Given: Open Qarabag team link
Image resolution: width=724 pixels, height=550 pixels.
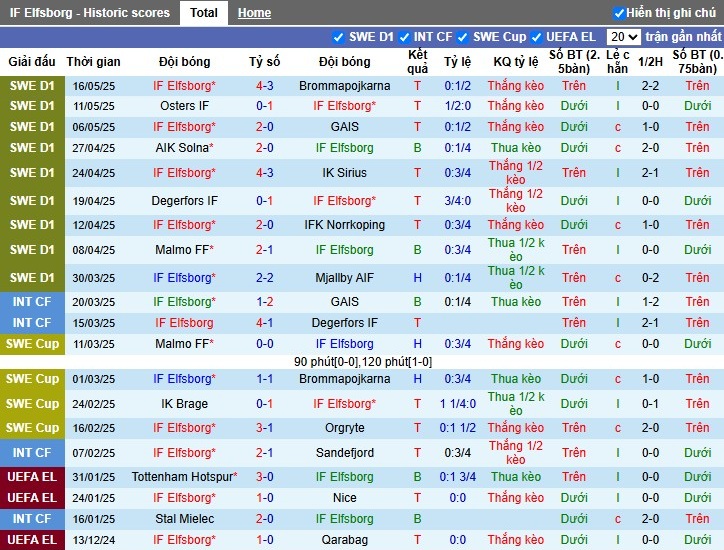Looking at the screenshot, I should tap(344, 539).
